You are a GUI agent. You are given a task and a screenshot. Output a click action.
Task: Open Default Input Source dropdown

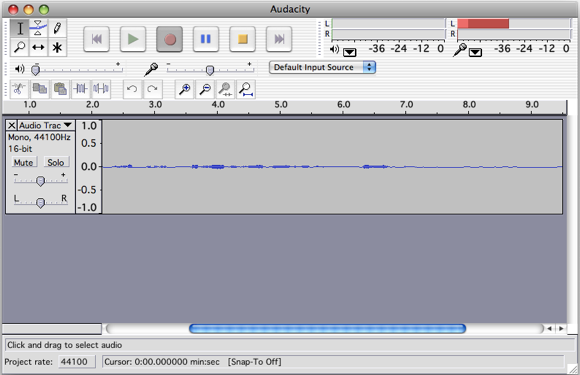322,67
